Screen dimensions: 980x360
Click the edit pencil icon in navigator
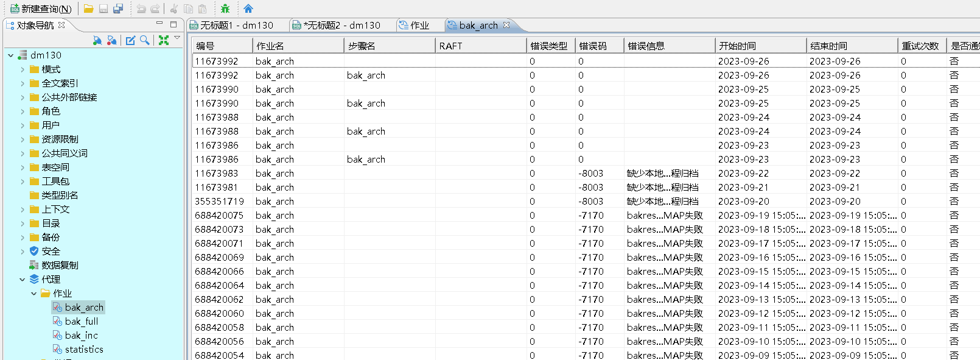tap(130, 40)
